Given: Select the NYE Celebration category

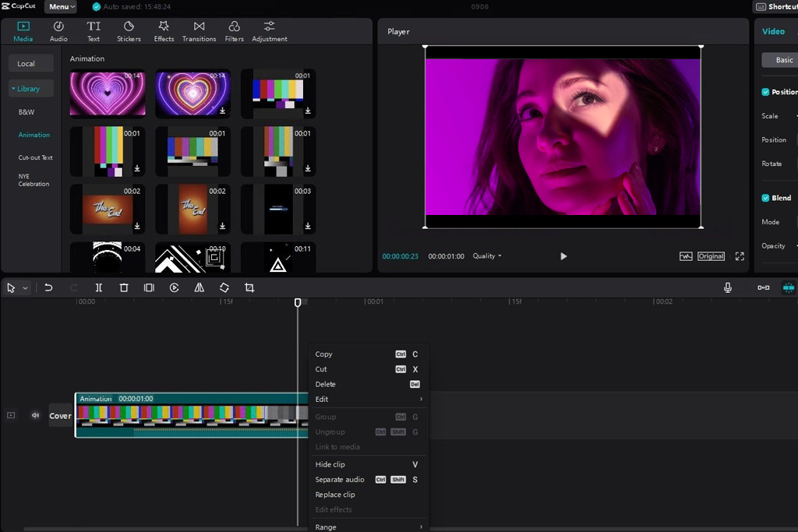Looking at the screenshot, I should (x=34, y=180).
